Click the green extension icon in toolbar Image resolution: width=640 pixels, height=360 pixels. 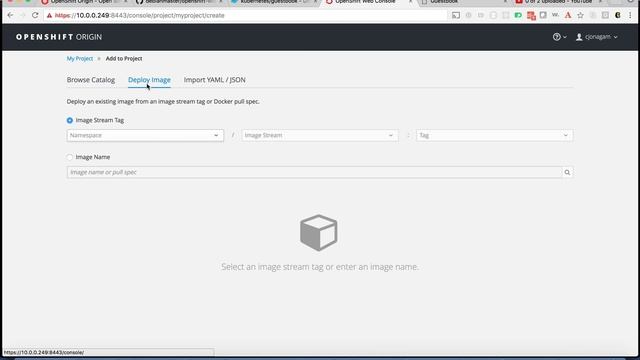(518, 16)
